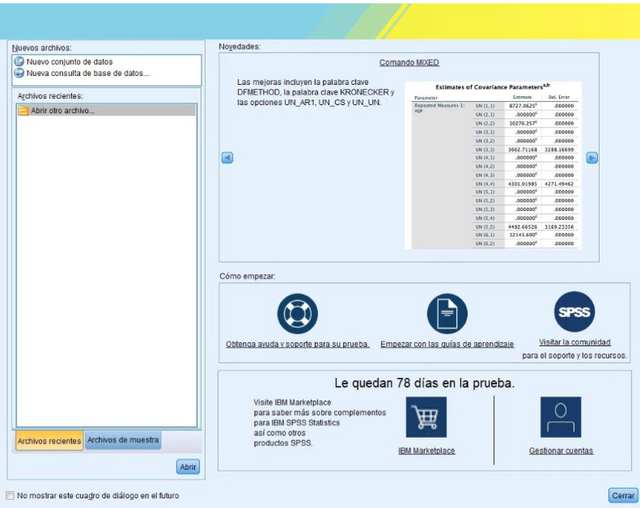Click the Estimates of Covariance Parameters table image
The width and height of the screenshot is (640, 508).
pyautogui.click(x=493, y=165)
